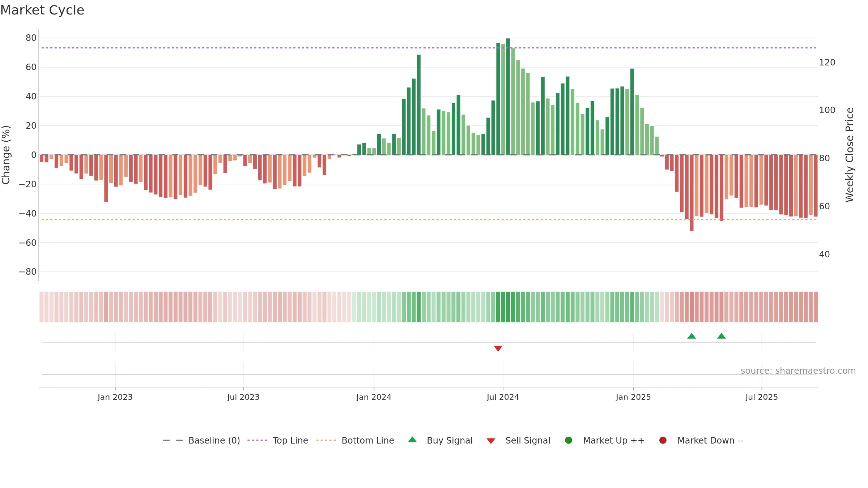Click the Market Cycle chart title

point(42,10)
